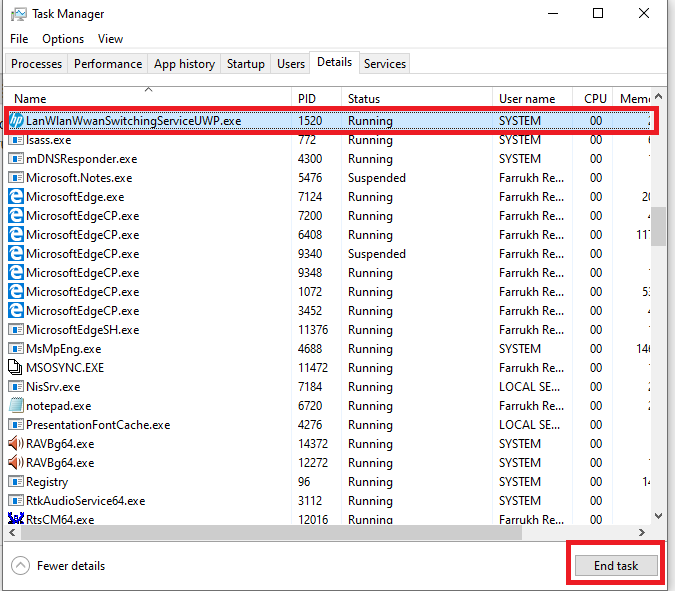Click the mDNSResponder.exe process icon
675x591 pixels.
pos(16,159)
